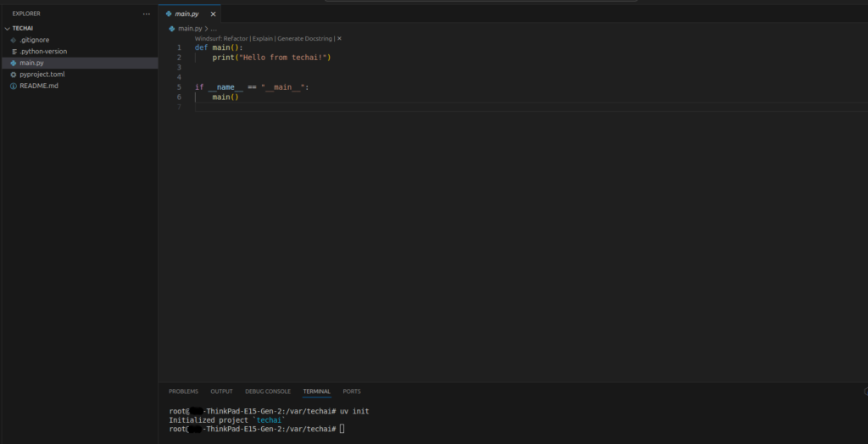This screenshot has width=868, height=444.
Task: Click the def main(): line
Action: coord(219,47)
